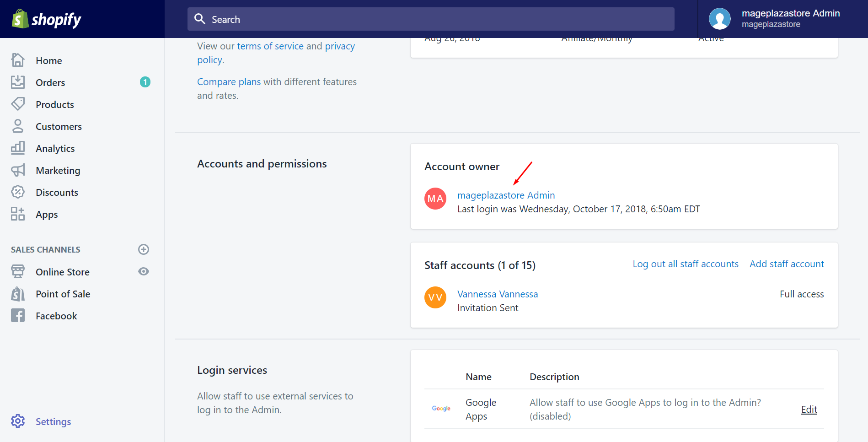Focus the Search input field

(431, 19)
